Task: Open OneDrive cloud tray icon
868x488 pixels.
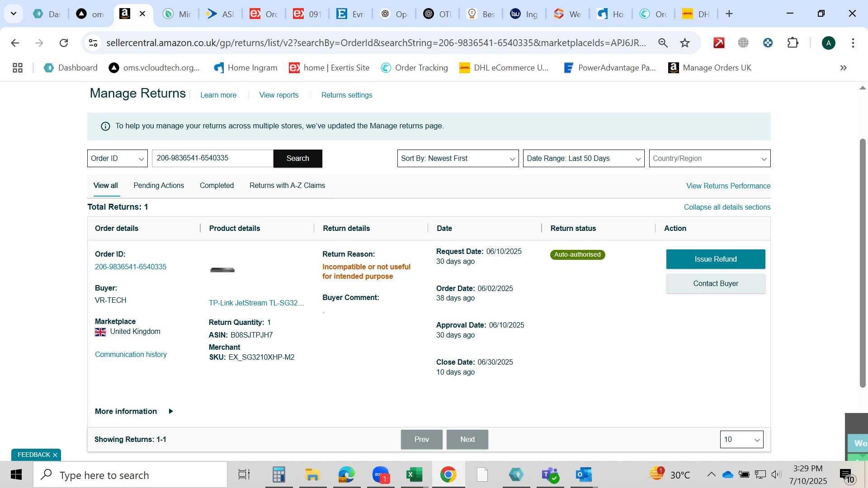Action: [727, 475]
